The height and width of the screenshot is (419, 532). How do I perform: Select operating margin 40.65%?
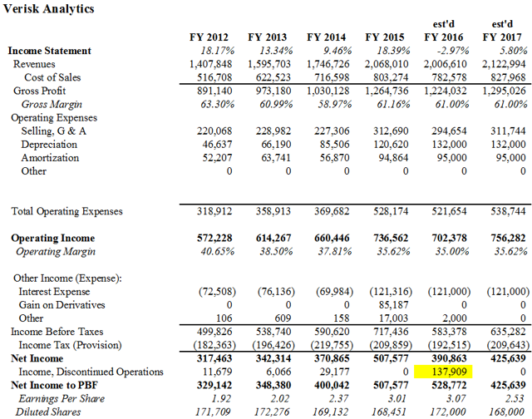point(218,251)
